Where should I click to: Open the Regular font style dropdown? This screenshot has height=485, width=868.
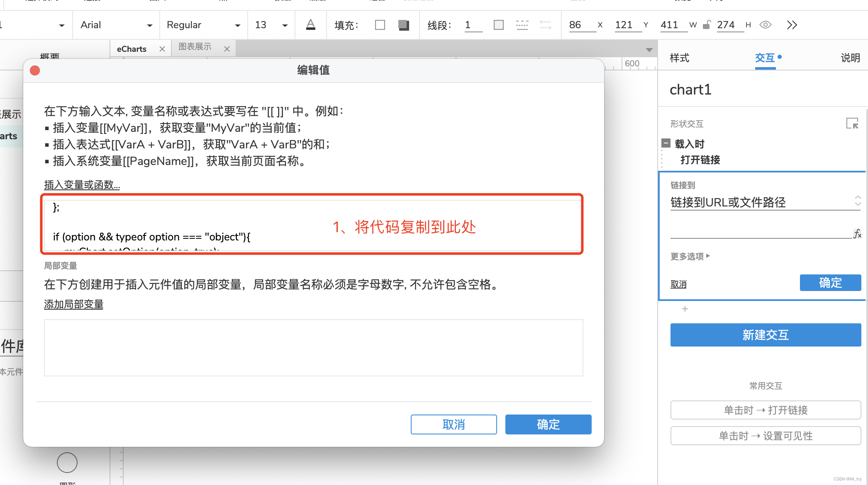203,25
